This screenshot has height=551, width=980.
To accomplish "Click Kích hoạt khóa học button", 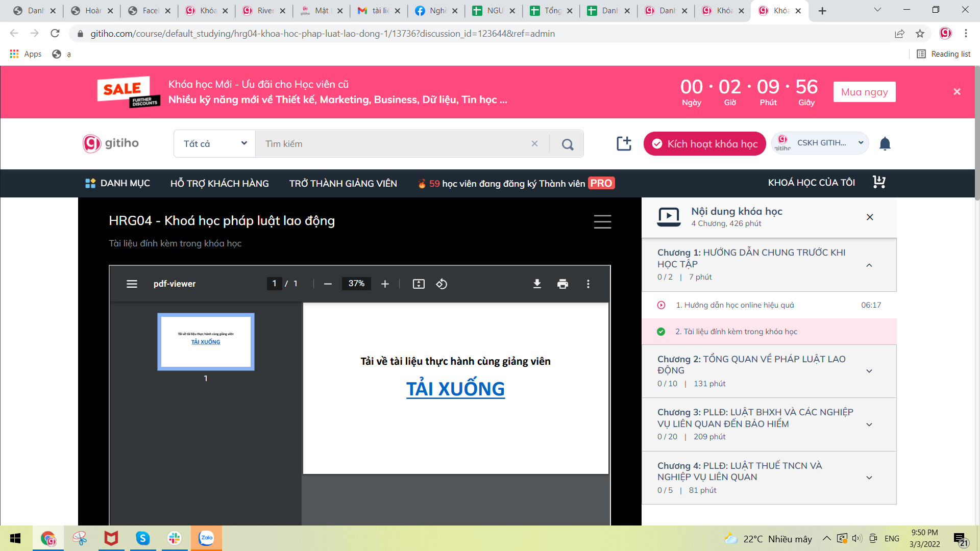I will [x=704, y=144].
